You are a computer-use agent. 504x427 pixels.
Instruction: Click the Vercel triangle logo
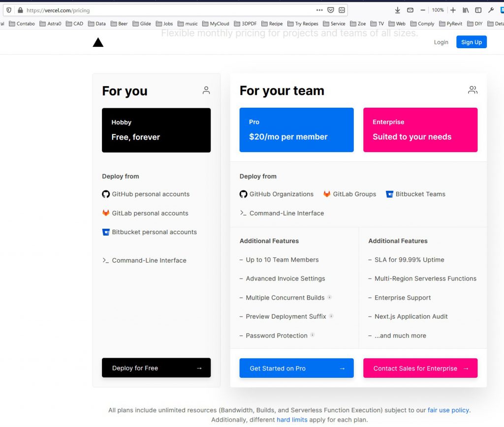[98, 42]
